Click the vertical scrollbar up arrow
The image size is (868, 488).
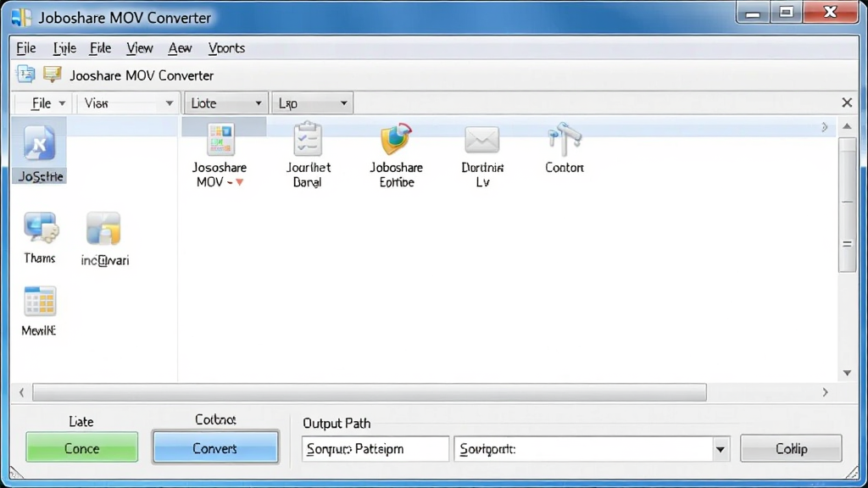[847, 126]
